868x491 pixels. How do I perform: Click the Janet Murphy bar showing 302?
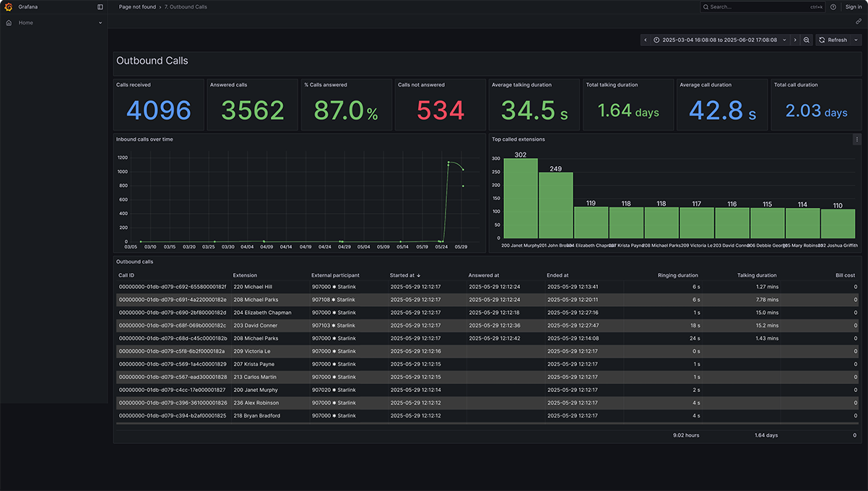coord(520,199)
